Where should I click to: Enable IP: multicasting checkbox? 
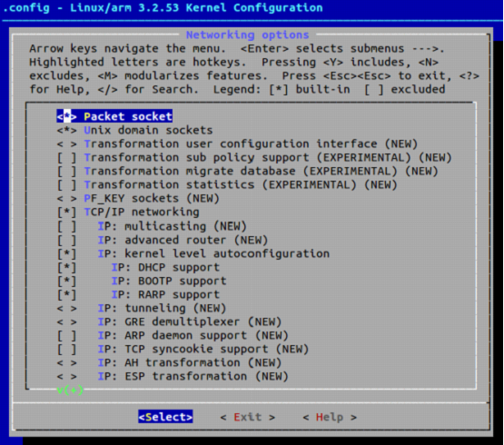coord(67,226)
